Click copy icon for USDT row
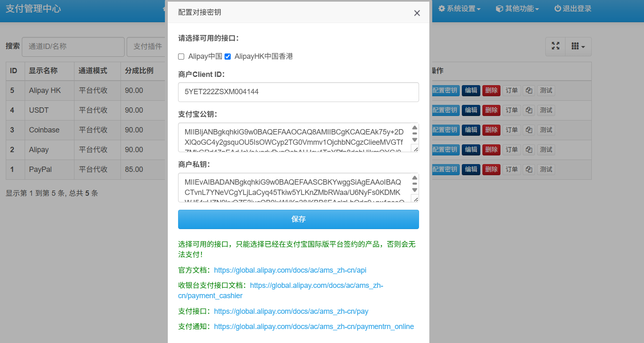644x343 pixels. point(529,110)
